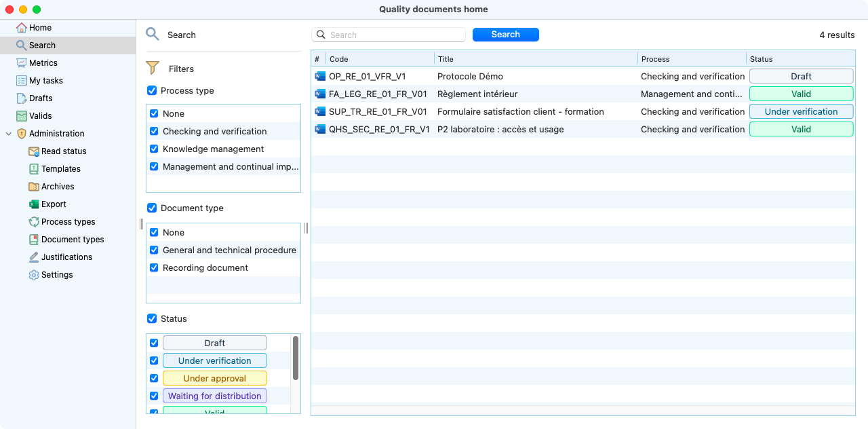The width and height of the screenshot is (868, 429).
Task: Click the Filters funnel icon
Action: [x=153, y=68]
